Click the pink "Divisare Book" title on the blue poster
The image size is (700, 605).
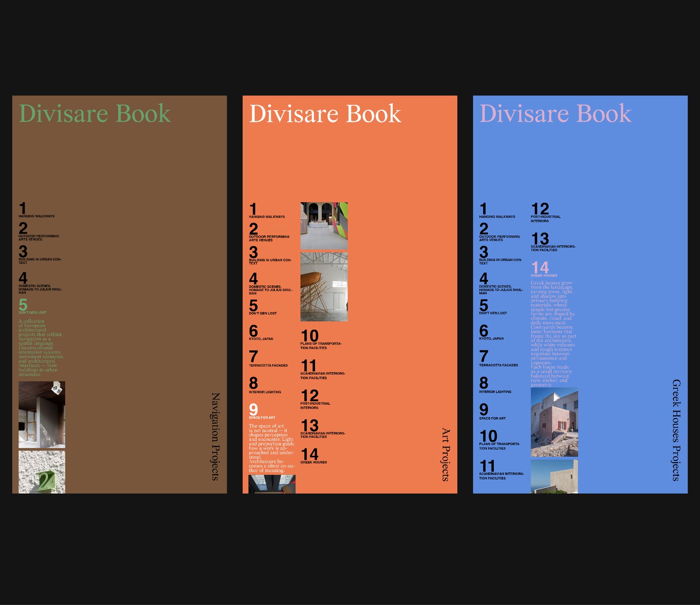(556, 114)
